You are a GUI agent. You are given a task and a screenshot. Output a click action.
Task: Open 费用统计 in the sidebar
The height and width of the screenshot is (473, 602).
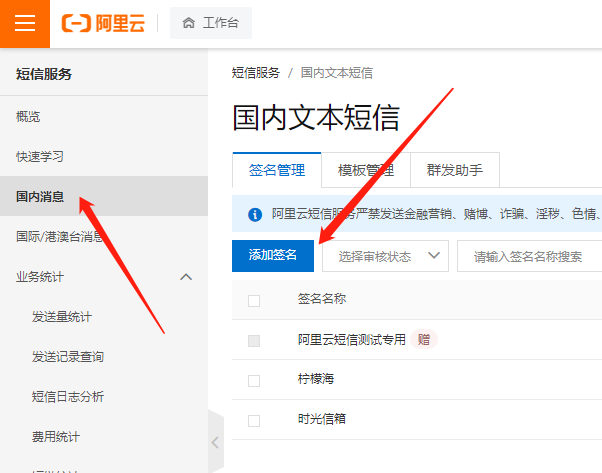point(56,437)
